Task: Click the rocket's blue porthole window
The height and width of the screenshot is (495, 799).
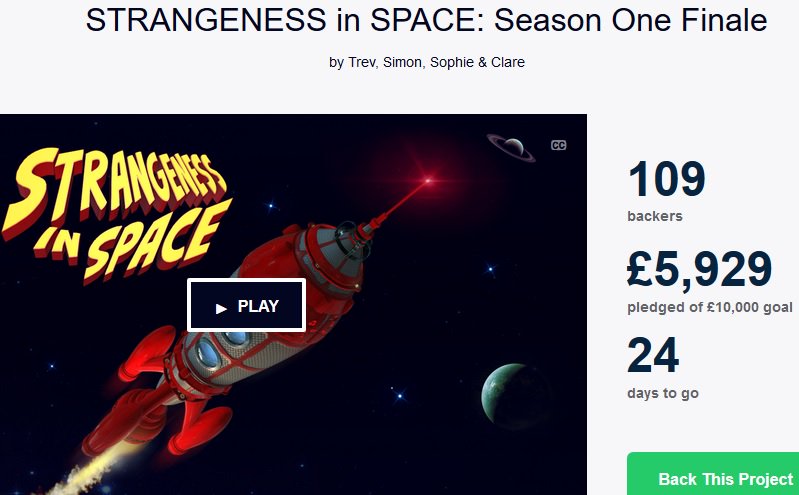Action: (207, 353)
